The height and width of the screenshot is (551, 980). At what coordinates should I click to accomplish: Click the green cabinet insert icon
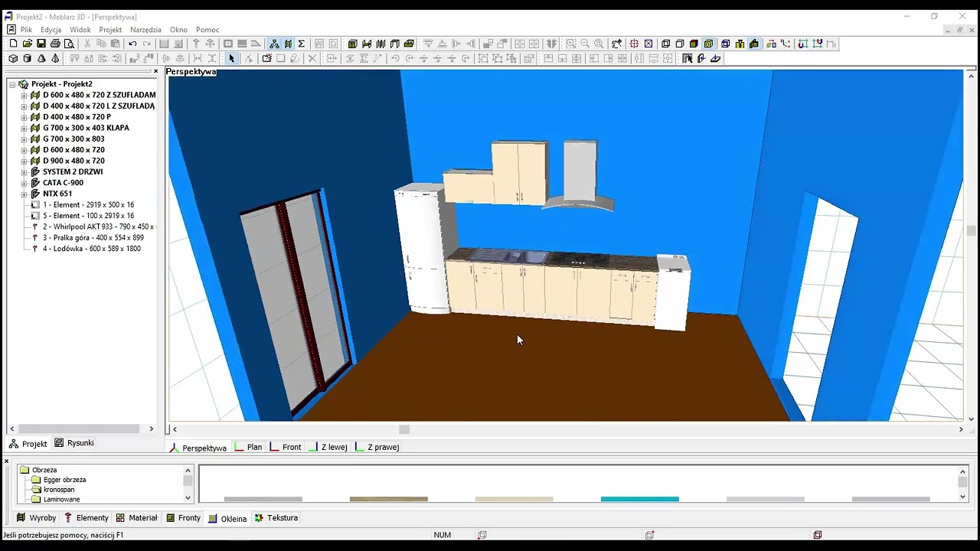352,44
